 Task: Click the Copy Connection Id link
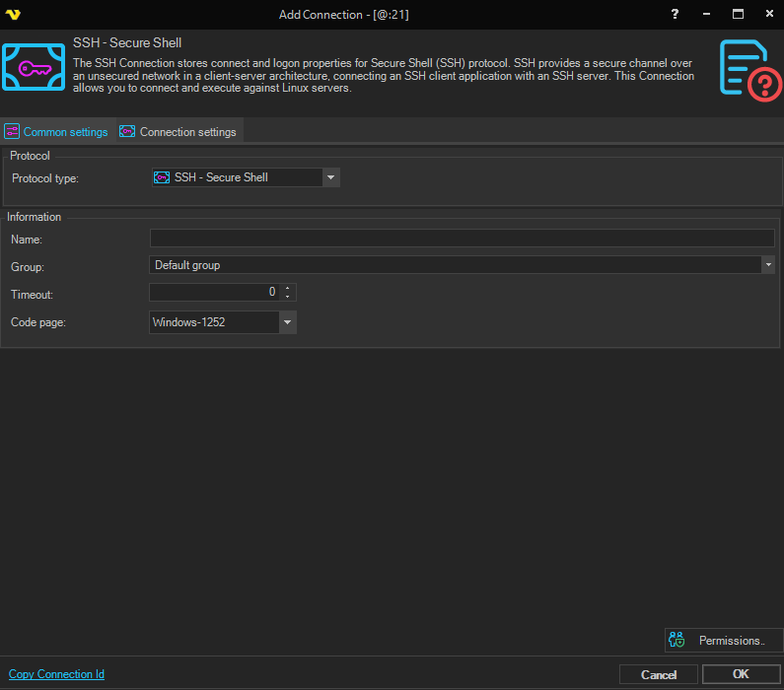click(x=56, y=674)
